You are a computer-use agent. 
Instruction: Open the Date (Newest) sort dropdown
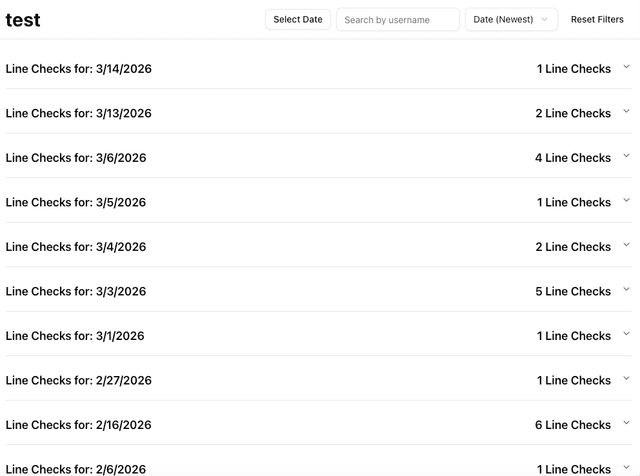[511, 20]
